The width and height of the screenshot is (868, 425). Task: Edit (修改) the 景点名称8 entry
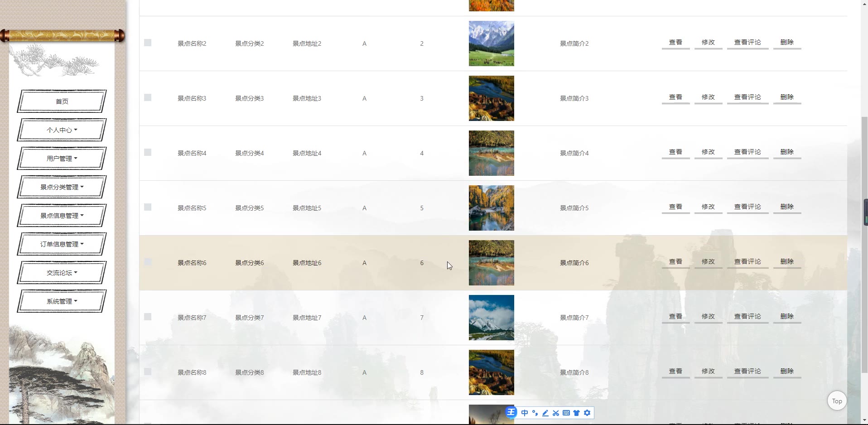(x=708, y=372)
